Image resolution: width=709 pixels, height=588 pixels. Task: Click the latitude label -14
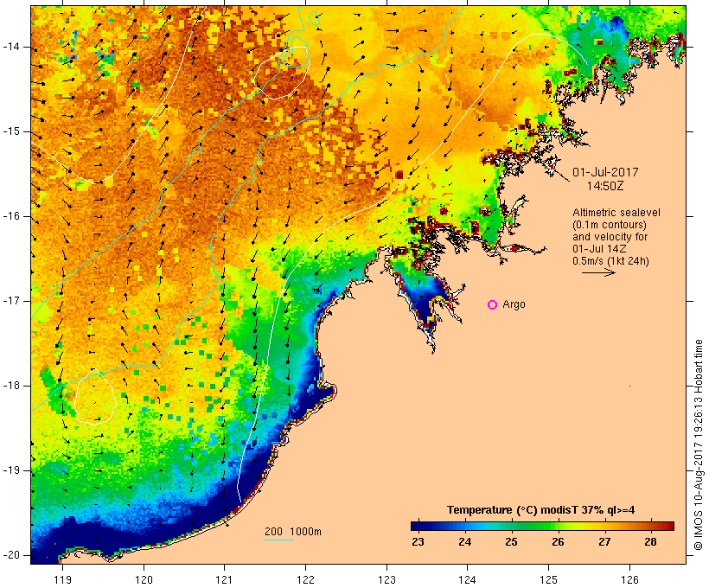point(11,47)
